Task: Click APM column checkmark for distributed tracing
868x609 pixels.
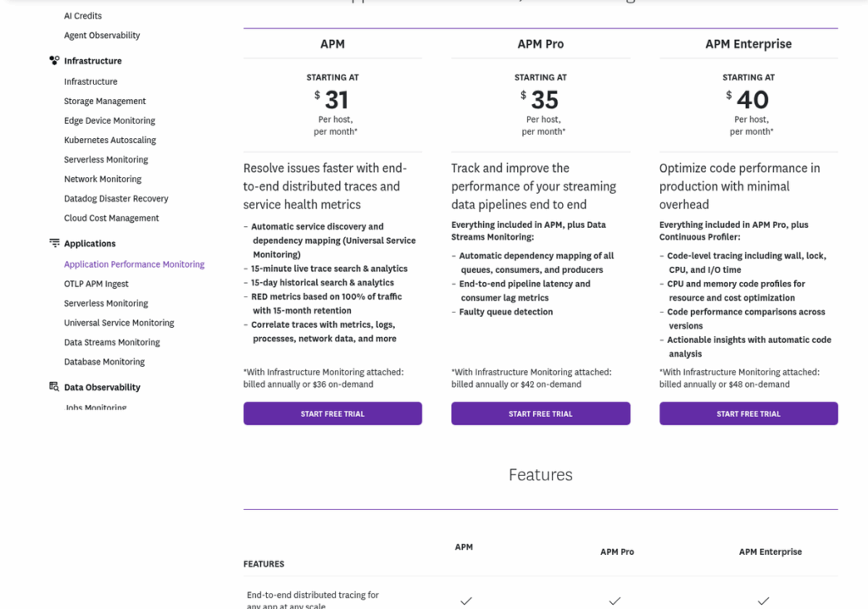Action: tap(466, 601)
